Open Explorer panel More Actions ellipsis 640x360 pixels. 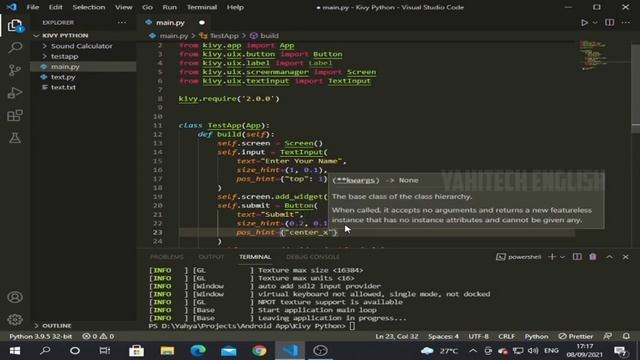tap(122, 22)
